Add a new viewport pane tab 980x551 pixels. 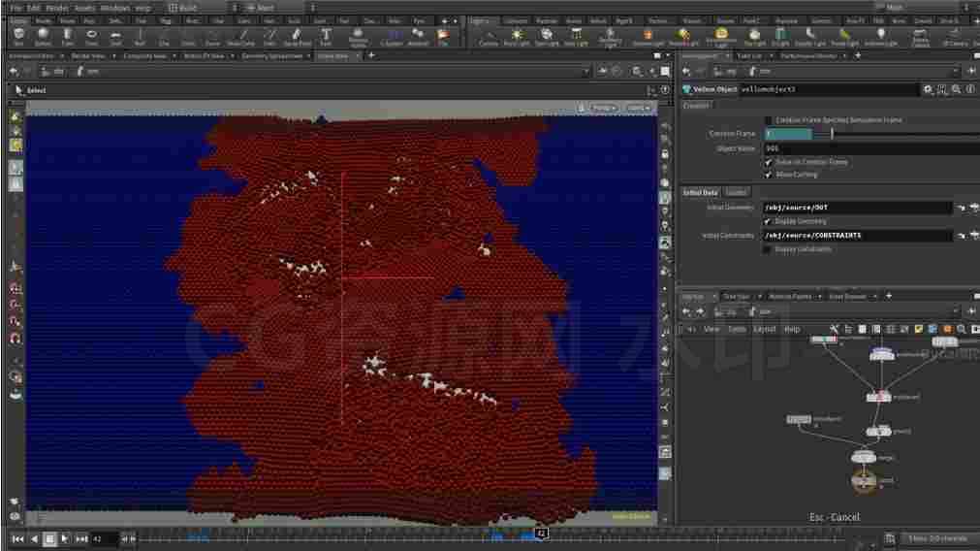point(371,55)
